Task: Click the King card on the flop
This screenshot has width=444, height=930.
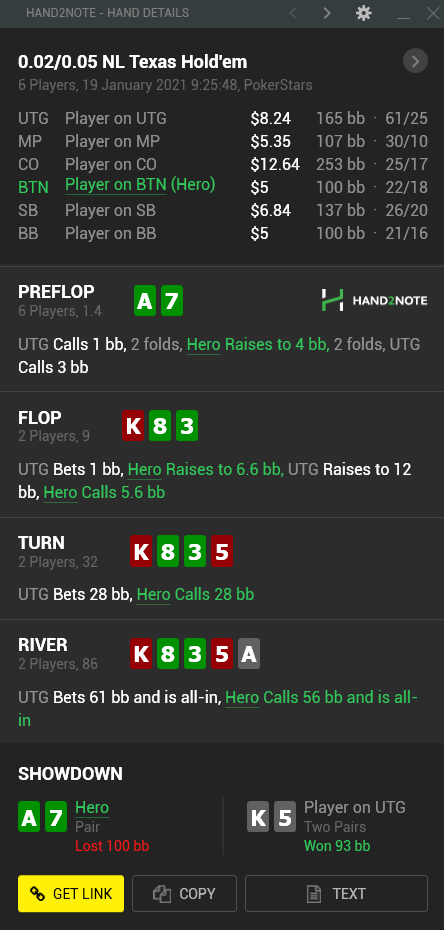Action: [x=133, y=426]
